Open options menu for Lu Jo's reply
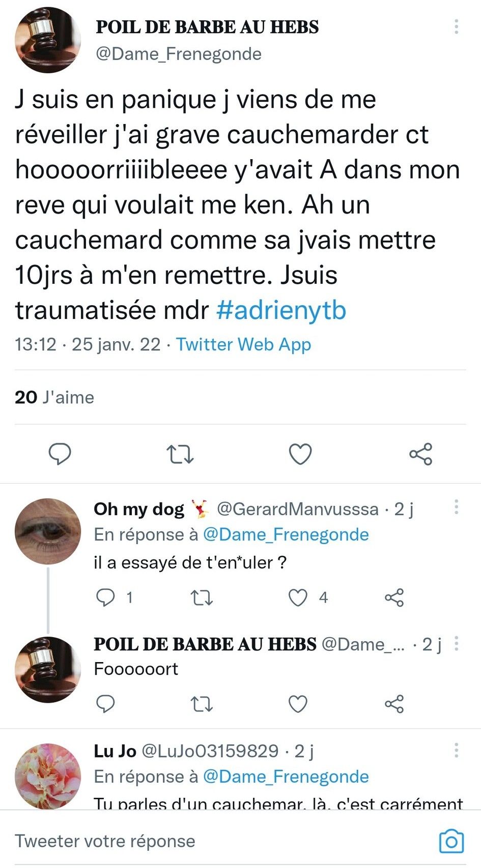The image size is (481, 868). click(457, 750)
